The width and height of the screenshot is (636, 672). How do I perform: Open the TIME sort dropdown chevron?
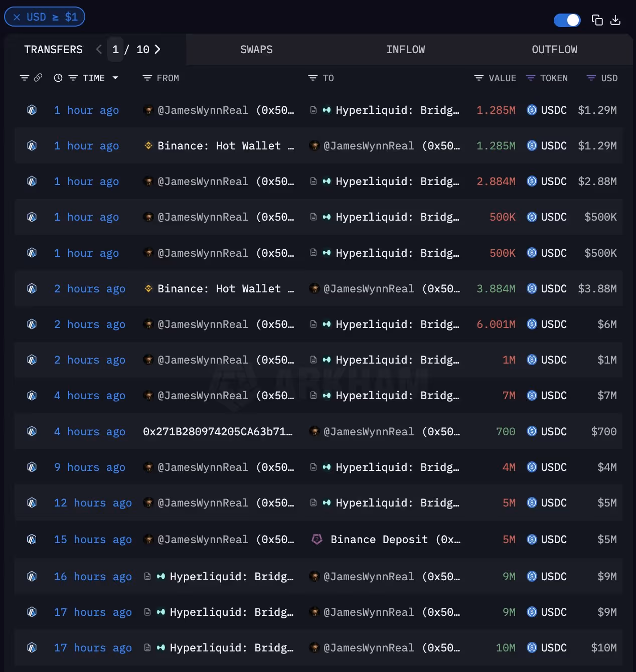(x=116, y=78)
